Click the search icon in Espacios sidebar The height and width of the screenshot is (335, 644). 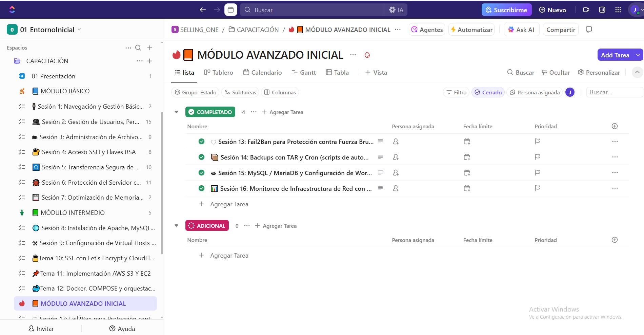138,48
